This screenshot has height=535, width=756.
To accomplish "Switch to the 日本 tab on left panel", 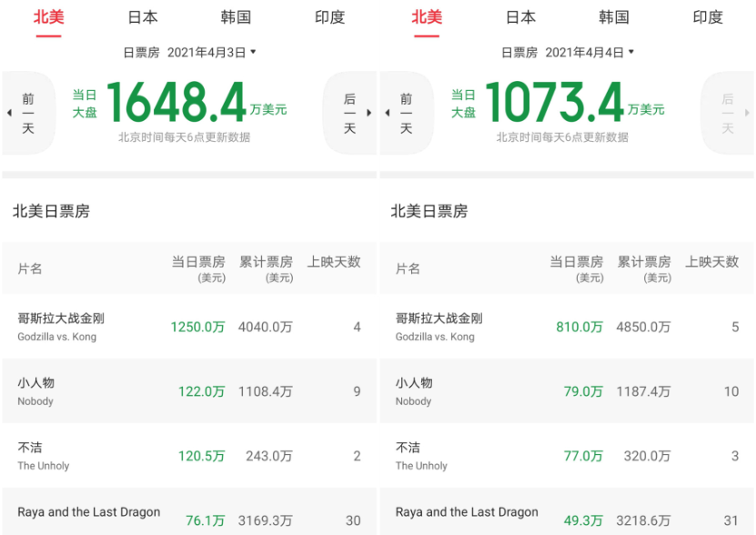I will pos(144,17).
